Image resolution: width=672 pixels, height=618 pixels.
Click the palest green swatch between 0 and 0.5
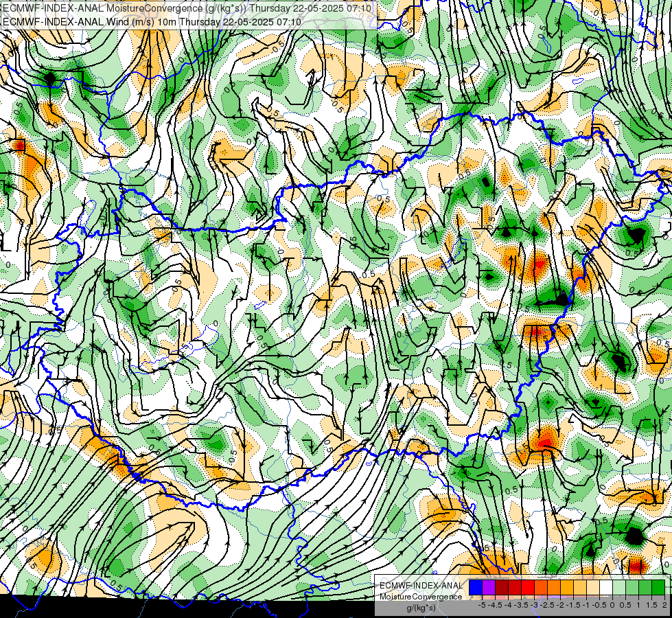619,587
